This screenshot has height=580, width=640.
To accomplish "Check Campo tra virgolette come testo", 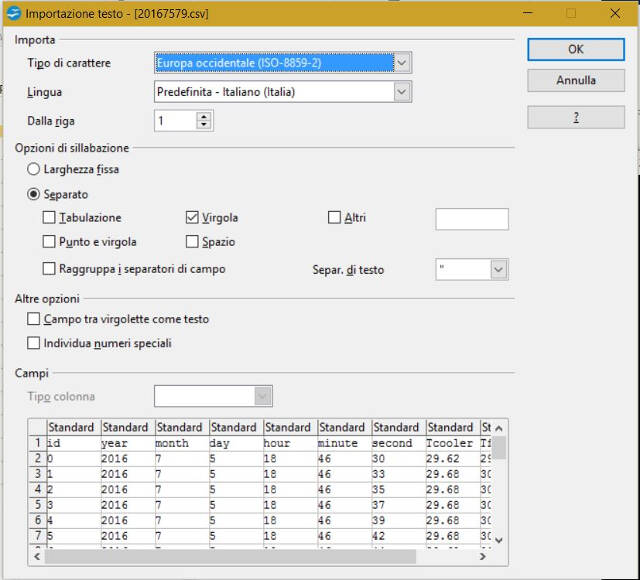I will click(x=33, y=318).
